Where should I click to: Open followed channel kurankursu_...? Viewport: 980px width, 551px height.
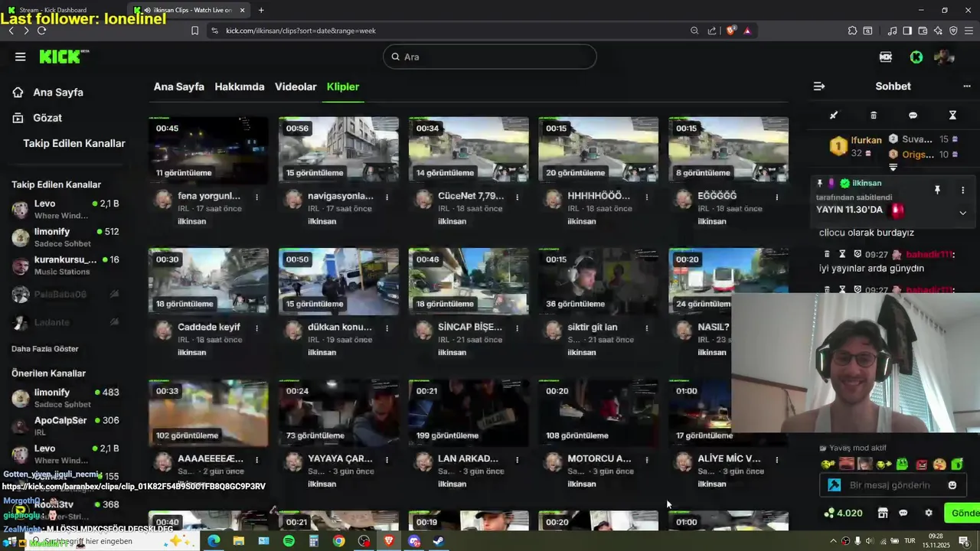[x=65, y=265]
